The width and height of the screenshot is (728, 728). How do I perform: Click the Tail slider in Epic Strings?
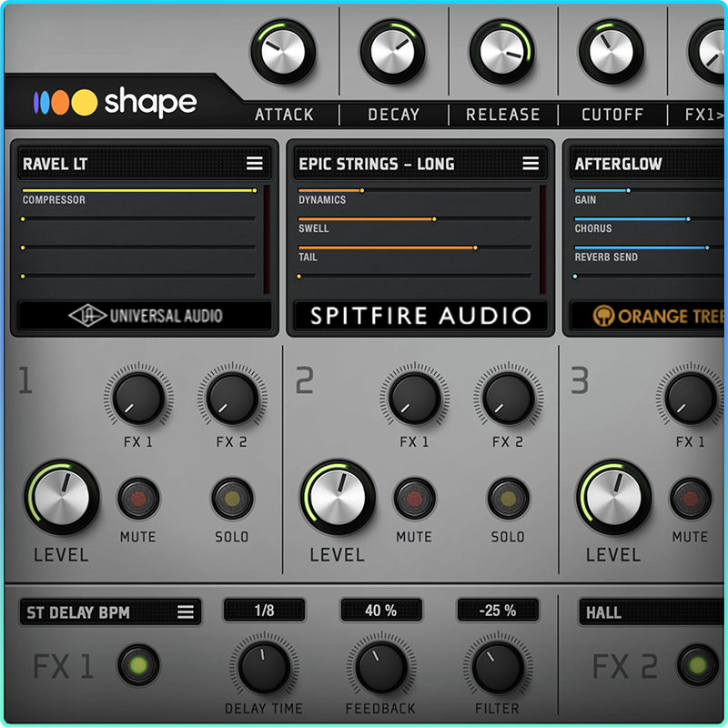[415, 248]
